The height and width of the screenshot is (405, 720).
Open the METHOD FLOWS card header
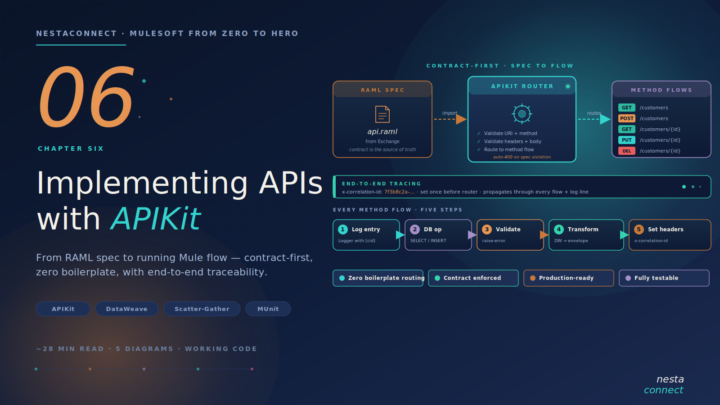click(661, 90)
